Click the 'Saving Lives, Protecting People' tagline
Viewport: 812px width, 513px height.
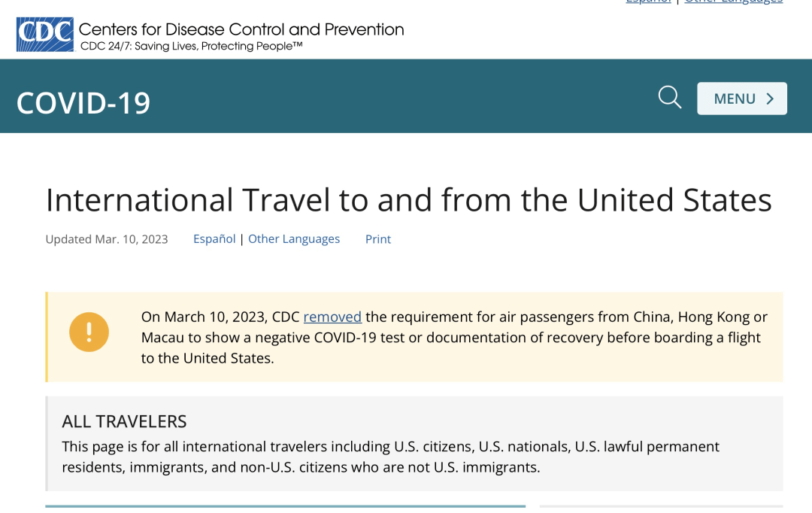[192, 47]
